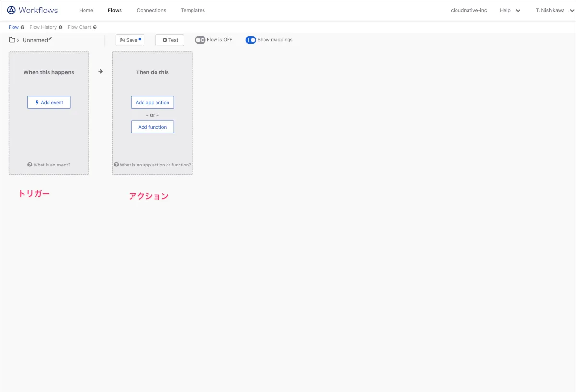Expand the Help dropdown menu
Screen dimensions: 576x392
(x=510, y=10)
